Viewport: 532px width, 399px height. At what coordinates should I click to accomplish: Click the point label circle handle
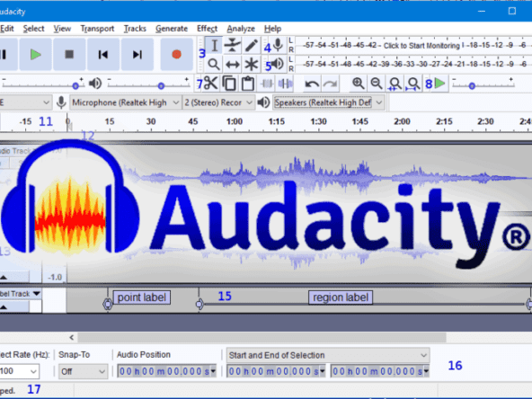pos(108,304)
